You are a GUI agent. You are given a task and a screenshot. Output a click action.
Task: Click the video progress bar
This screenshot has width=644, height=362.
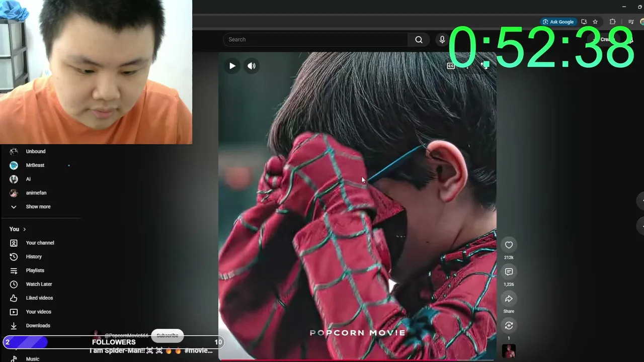click(x=357, y=360)
